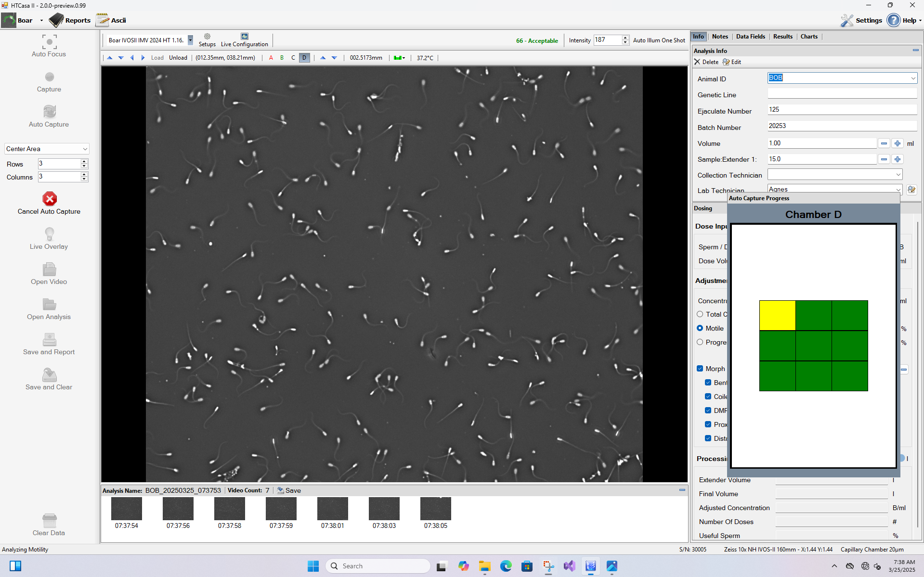Click the Cancel Auto Capture icon
924x577 pixels.
coord(49,199)
